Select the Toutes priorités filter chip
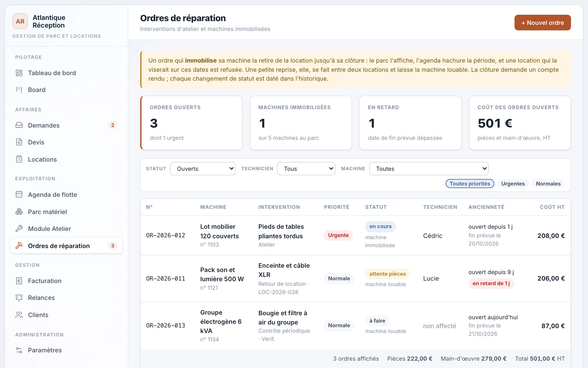 470,183
